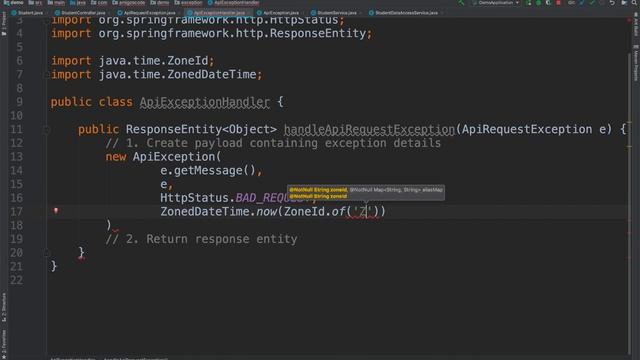Click the Debug bug icon
The width and height of the screenshot is (640, 360).
coord(538,3)
